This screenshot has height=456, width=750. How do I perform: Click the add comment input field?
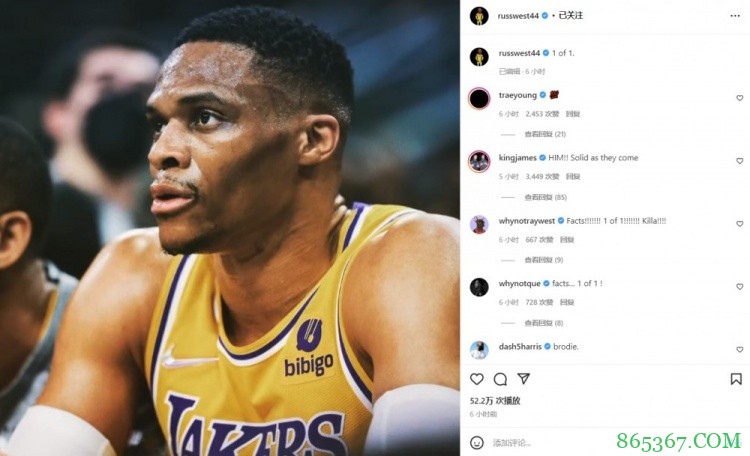pos(600,441)
